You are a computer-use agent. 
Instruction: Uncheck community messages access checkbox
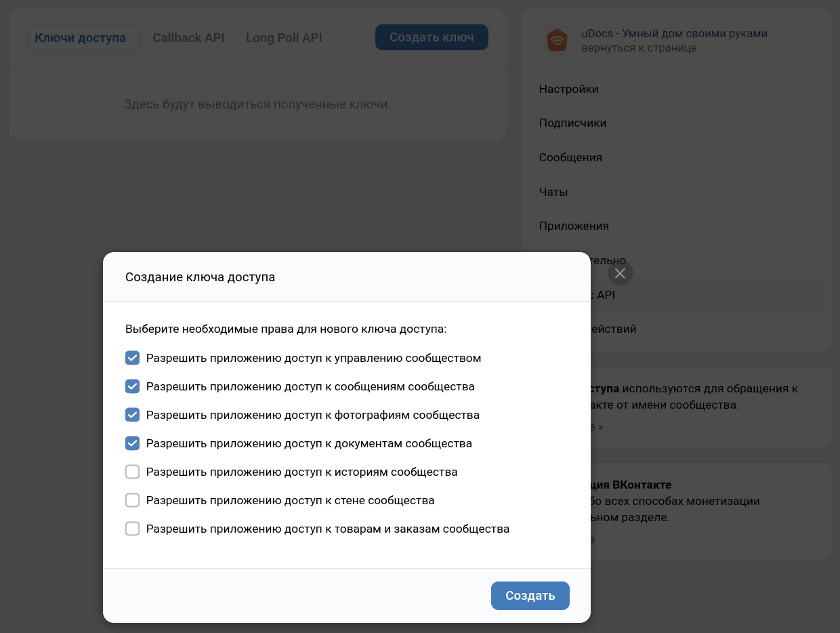point(133,386)
